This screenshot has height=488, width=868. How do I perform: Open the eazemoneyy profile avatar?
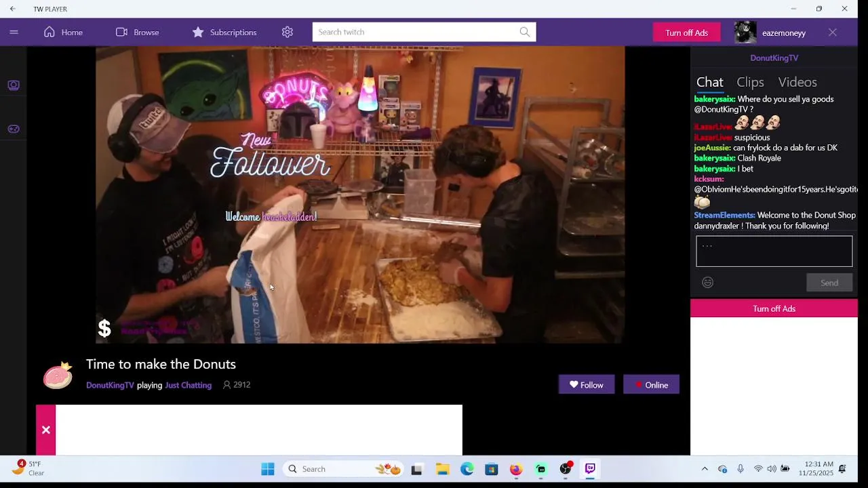coord(745,33)
